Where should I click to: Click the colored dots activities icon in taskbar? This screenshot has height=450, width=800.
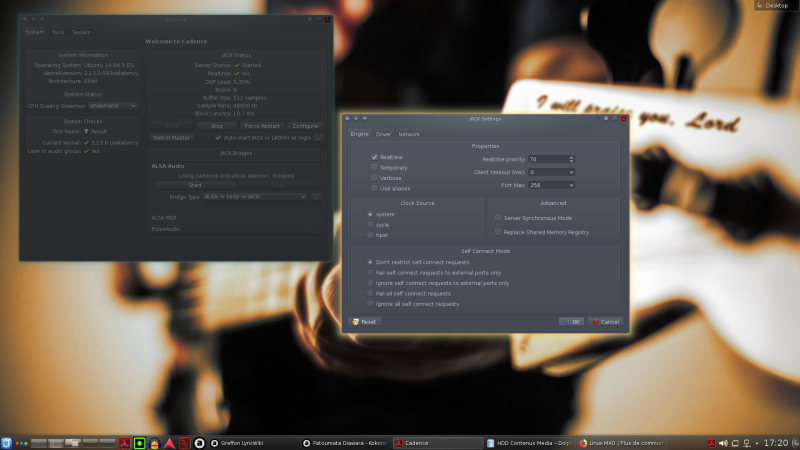(x=21, y=443)
